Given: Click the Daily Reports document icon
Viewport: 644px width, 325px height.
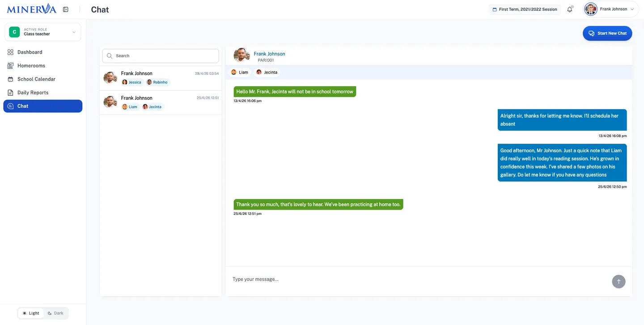Looking at the screenshot, I should tap(10, 93).
